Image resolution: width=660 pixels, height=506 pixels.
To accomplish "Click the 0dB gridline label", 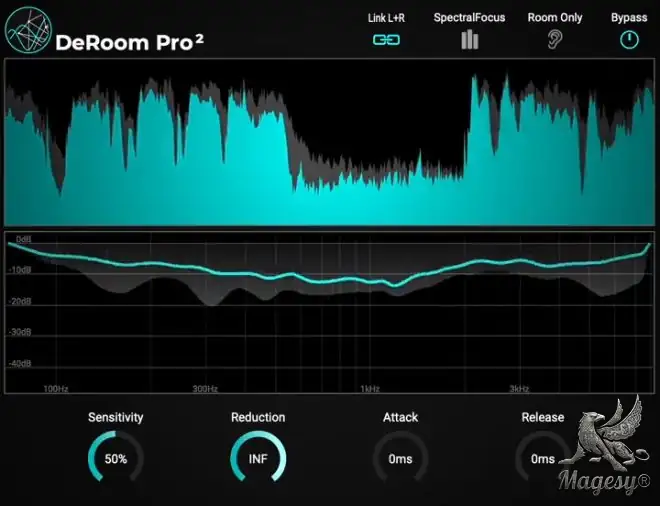I will pyautogui.click(x=24, y=240).
